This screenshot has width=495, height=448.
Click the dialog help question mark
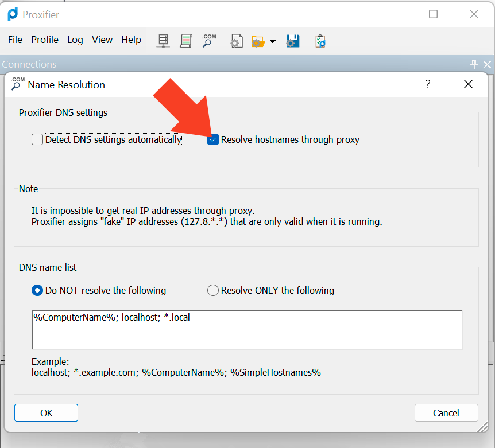pos(428,84)
